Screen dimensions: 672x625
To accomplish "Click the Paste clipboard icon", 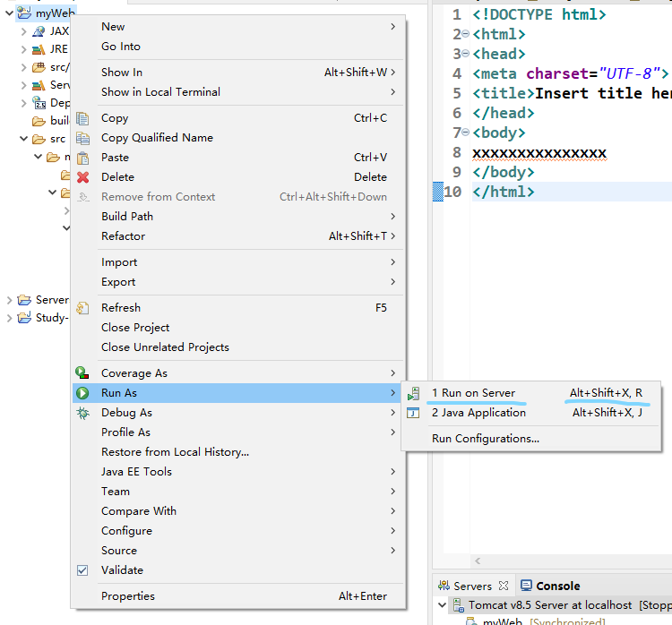I will (x=82, y=158).
